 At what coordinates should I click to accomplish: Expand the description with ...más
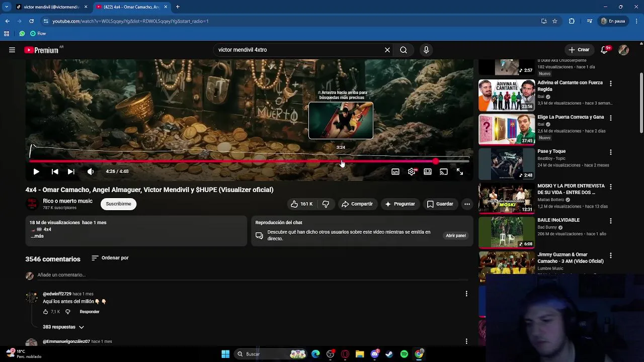pyautogui.click(x=37, y=236)
